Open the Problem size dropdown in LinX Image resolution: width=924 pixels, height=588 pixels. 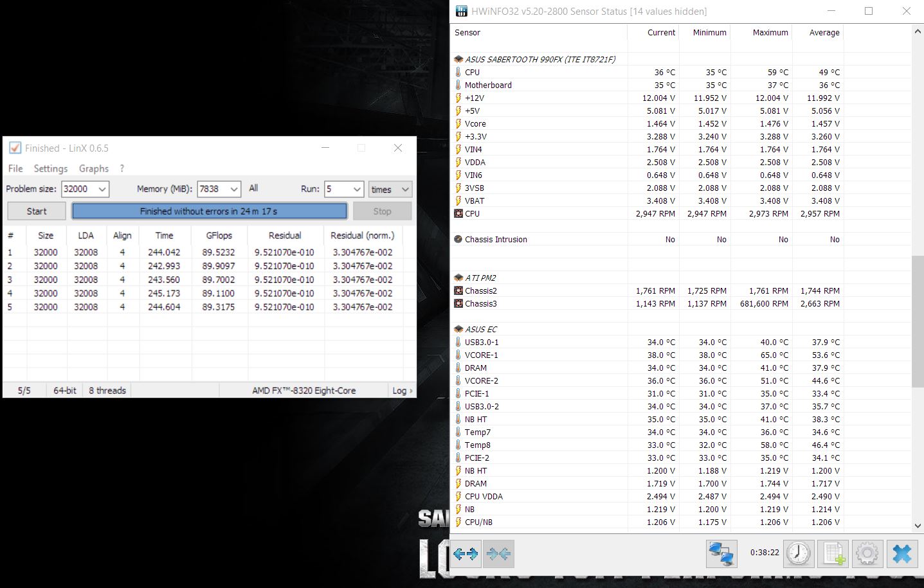[x=102, y=189]
